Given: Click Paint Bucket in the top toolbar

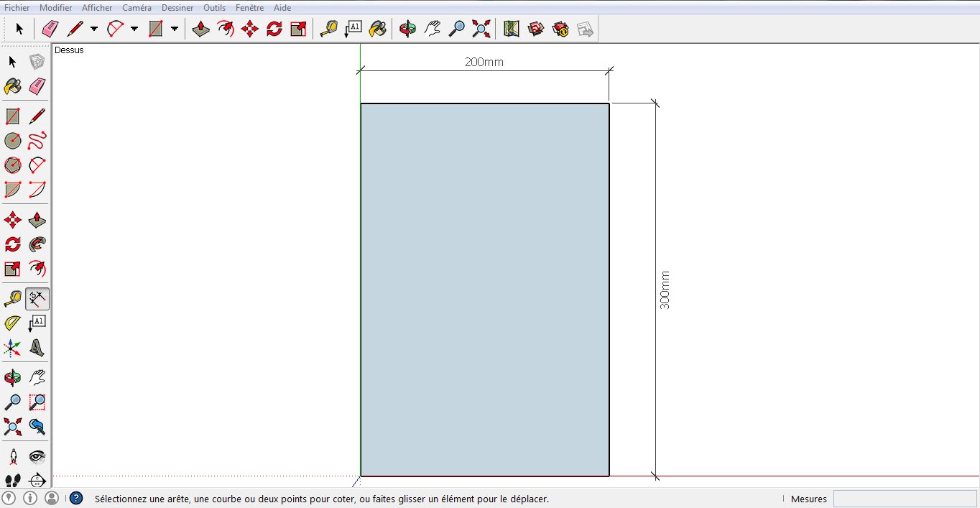Looking at the screenshot, I should click(x=378, y=29).
